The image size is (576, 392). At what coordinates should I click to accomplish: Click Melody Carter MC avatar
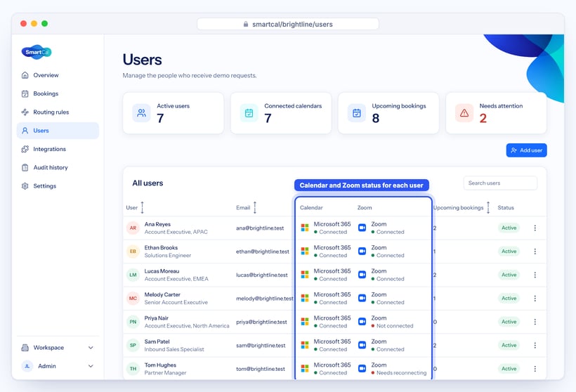(133, 299)
